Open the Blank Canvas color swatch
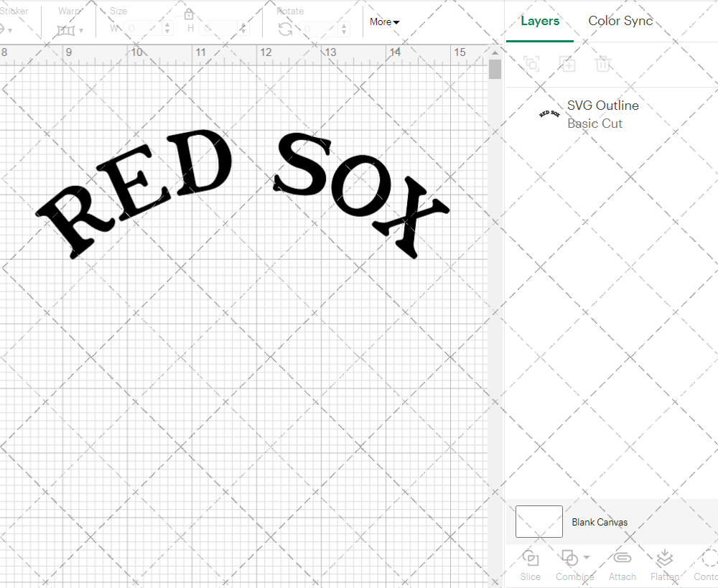Viewport: 718px width, 588px height. tap(538, 522)
